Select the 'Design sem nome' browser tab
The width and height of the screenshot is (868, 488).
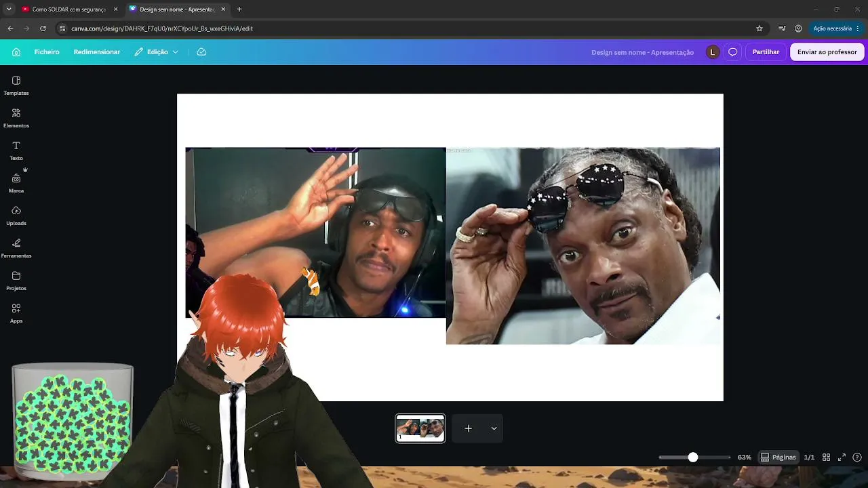[177, 9]
